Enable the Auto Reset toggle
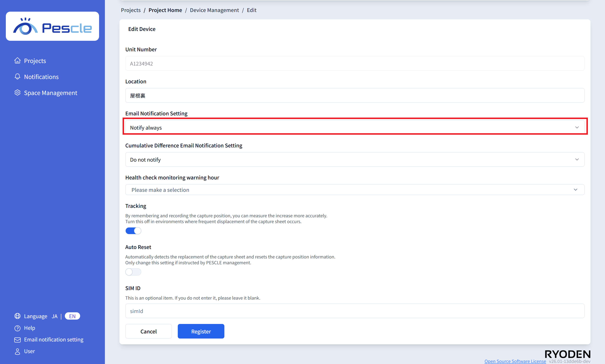The image size is (605, 364). coord(133,272)
